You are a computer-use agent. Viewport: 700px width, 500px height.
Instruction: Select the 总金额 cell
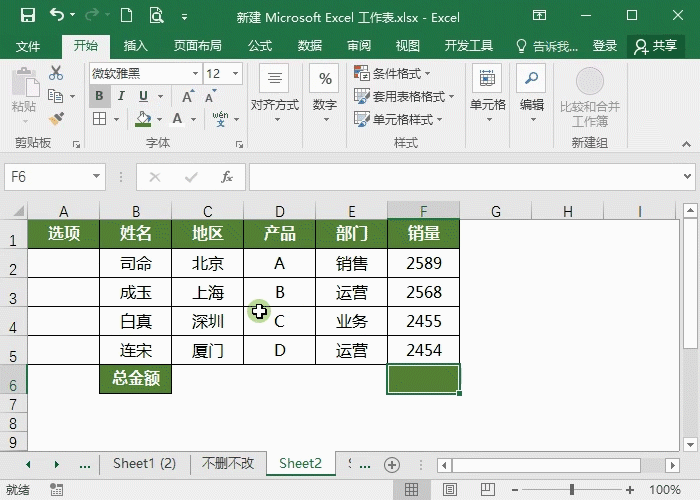pos(135,379)
